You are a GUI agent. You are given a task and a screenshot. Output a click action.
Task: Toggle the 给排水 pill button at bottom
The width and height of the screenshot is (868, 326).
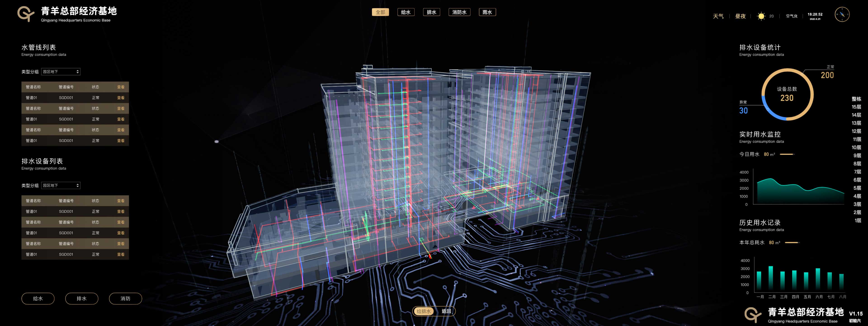tap(424, 311)
